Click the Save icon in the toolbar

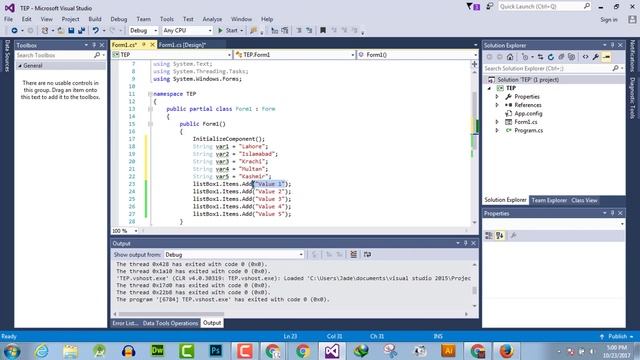71,31
